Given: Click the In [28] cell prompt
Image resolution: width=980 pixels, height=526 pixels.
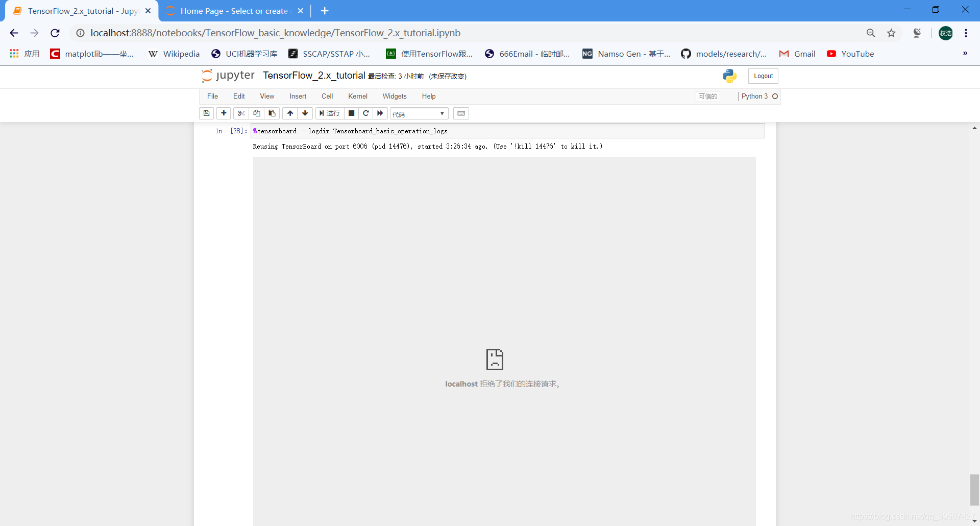Looking at the screenshot, I should (231, 131).
